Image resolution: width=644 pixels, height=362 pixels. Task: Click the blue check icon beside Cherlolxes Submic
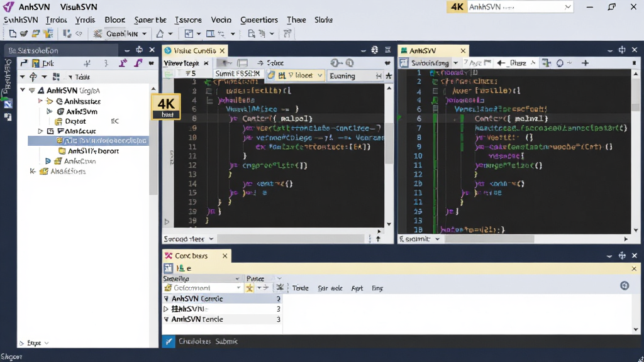coord(169,341)
